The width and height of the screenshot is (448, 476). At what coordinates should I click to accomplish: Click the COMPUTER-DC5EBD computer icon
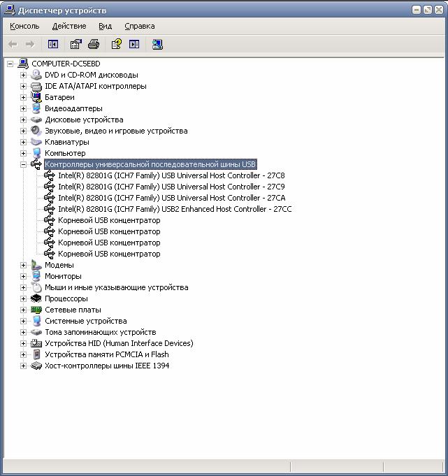coord(23,64)
